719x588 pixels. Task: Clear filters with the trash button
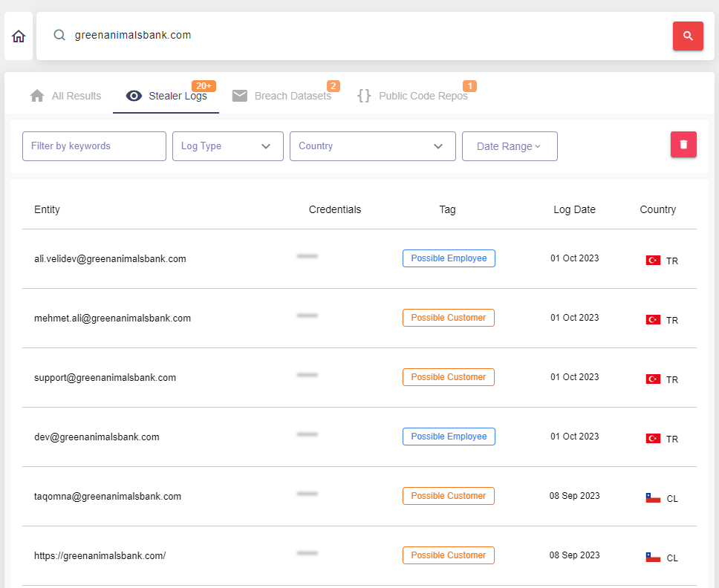click(x=683, y=144)
